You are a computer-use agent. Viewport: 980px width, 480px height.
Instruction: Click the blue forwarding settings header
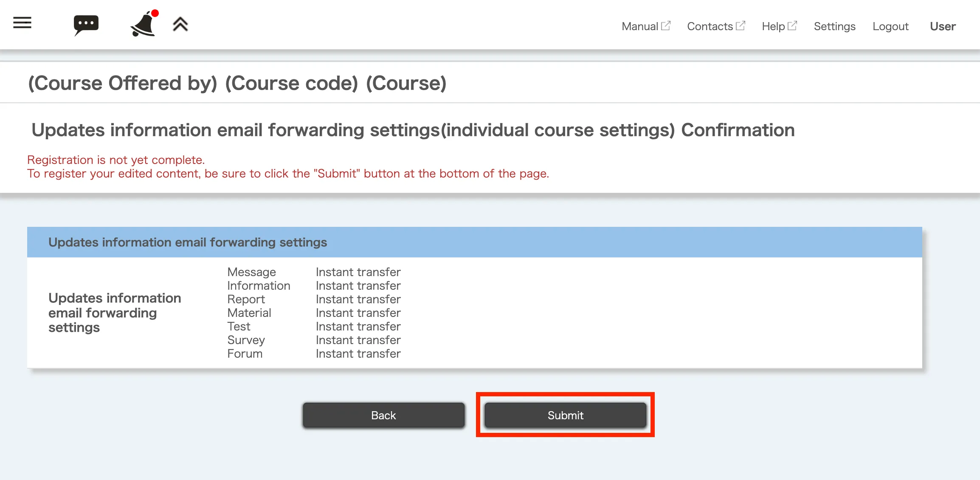pos(474,242)
